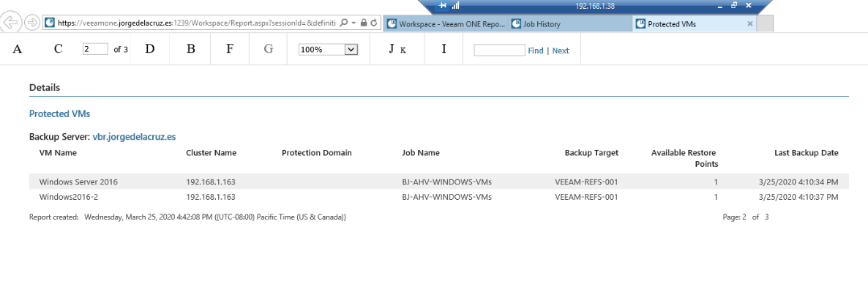This screenshot has width=868, height=303.
Task: Switch to the Workspace - Veeam ONE Reporter tab
Action: click(x=446, y=24)
